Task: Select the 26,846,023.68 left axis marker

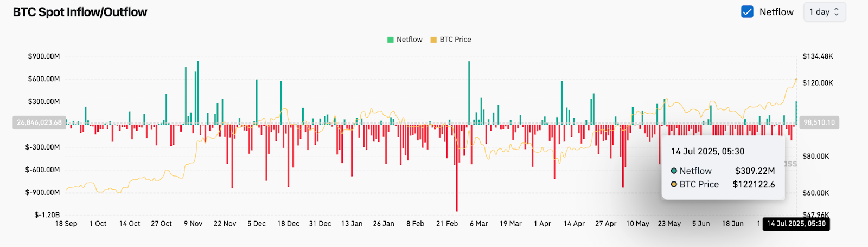Action: point(39,122)
